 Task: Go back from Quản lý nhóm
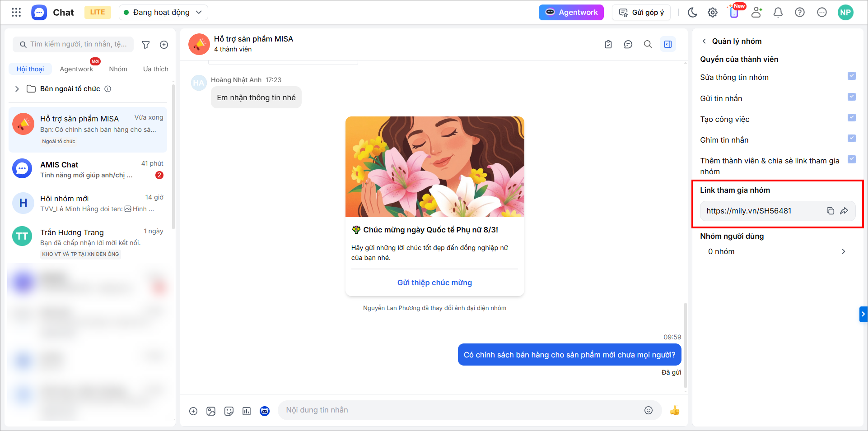coord(704,41)
